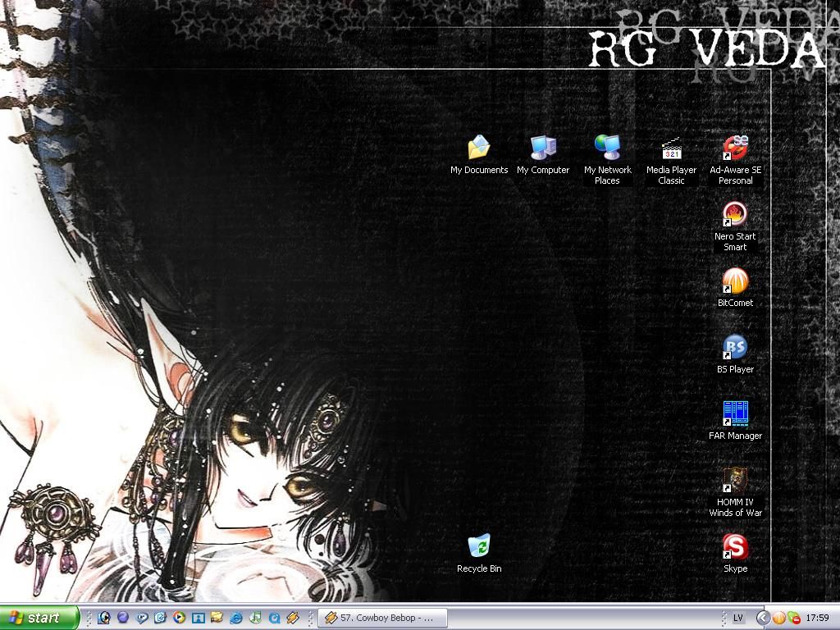Select the My Computer desktop icon
Image resolution: width=840 pixels, height=630 pixels.
pyautogui.click(x=543, y=155)
